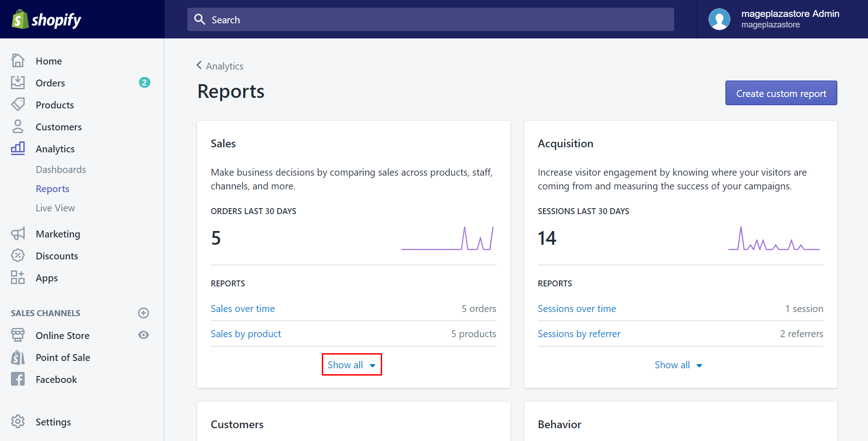
Task: Click the search magnifier icon
Action: pos(200,19)
